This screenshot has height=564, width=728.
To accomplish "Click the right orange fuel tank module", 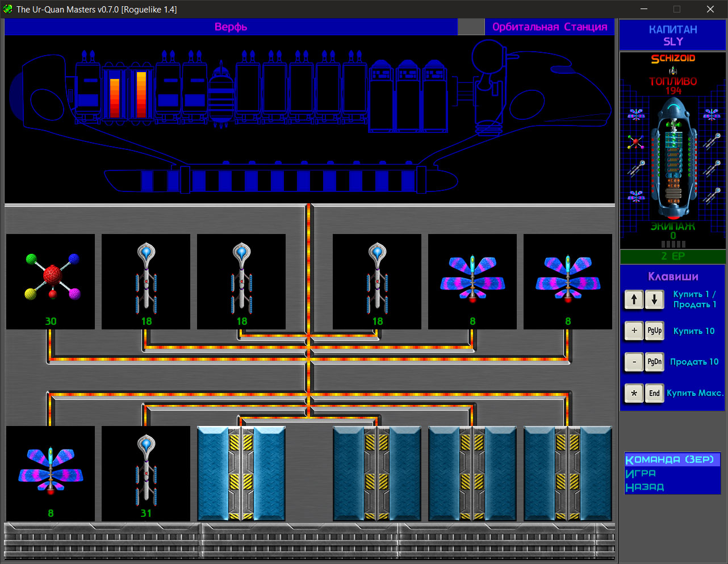I will (x=141, y=94).
